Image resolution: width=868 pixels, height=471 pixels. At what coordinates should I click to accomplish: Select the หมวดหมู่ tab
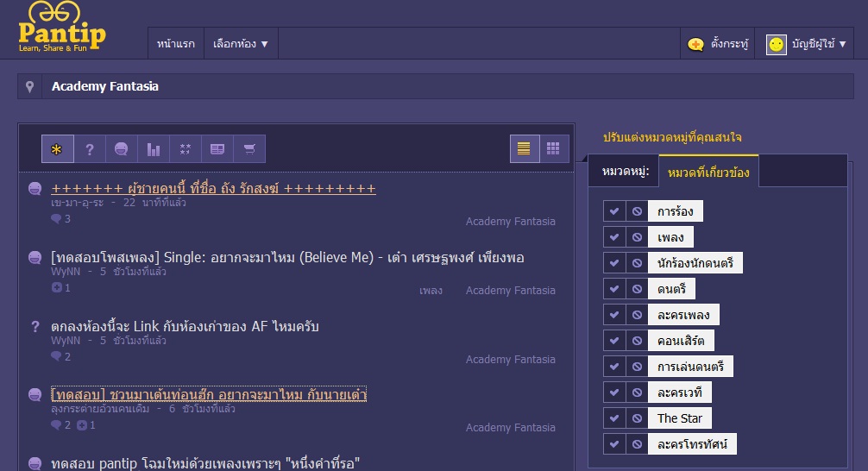tap(625, 172)
